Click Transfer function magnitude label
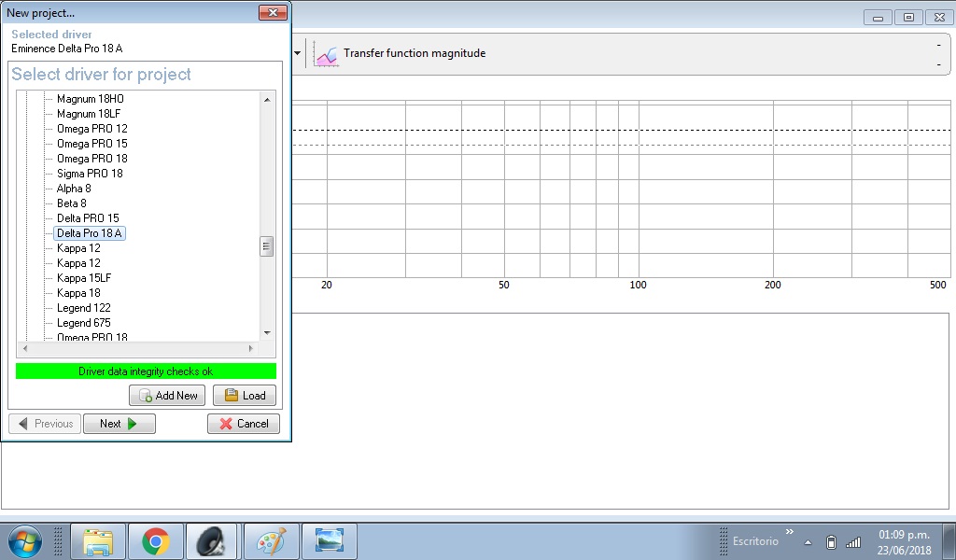The width and height of the screenshot is (956, 560). [415, 53]
